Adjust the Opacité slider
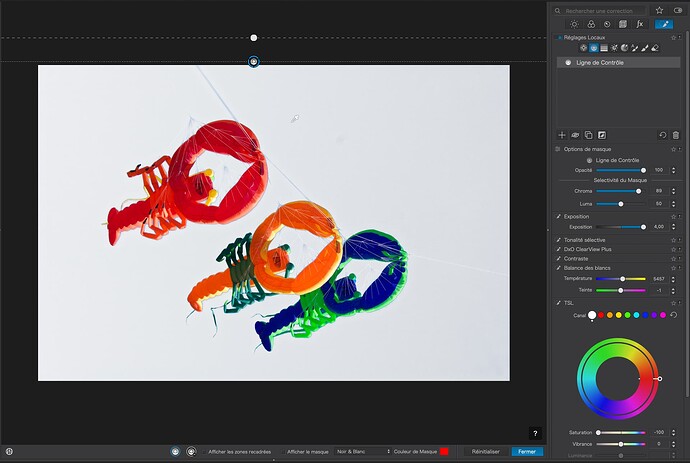Image resolution: width=690 pixels, height=463 pixels. point(620,170)
